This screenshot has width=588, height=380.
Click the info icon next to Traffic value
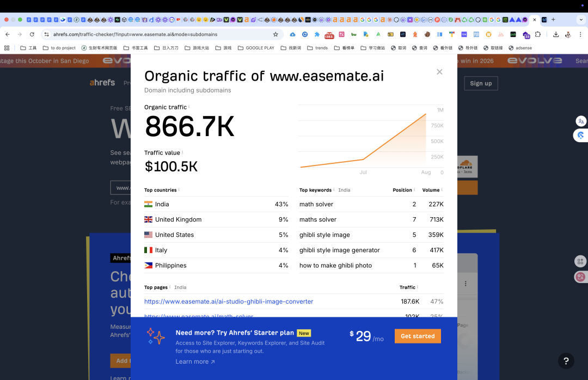coord(182,152)
